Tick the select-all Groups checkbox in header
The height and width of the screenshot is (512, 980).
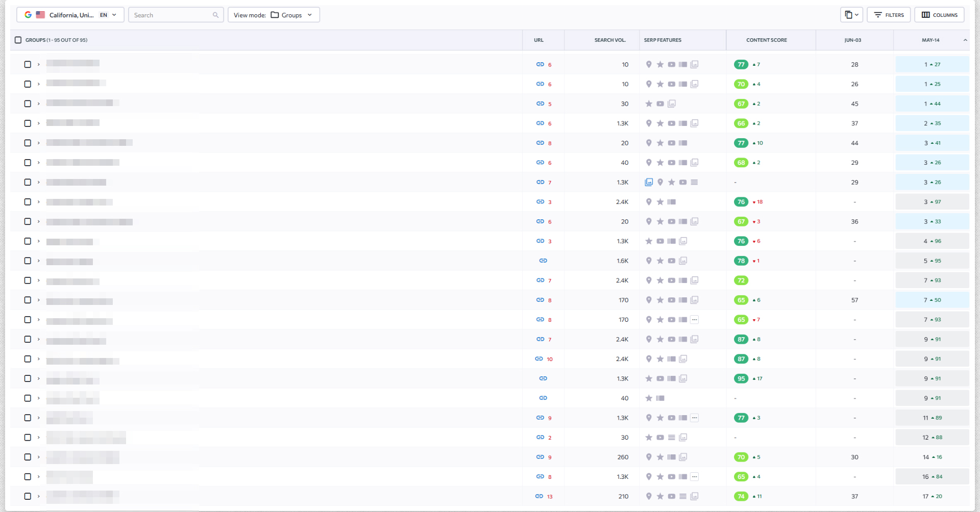click(x=18, y=40)
